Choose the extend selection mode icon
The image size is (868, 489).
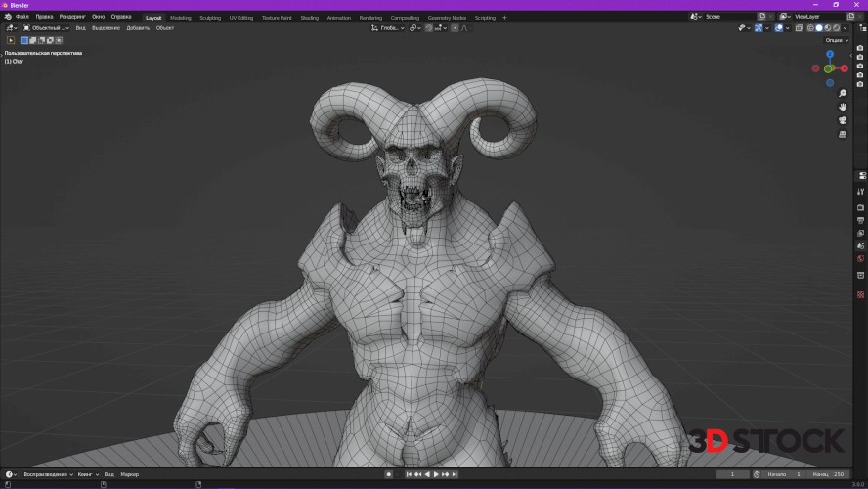pos(32,40)
